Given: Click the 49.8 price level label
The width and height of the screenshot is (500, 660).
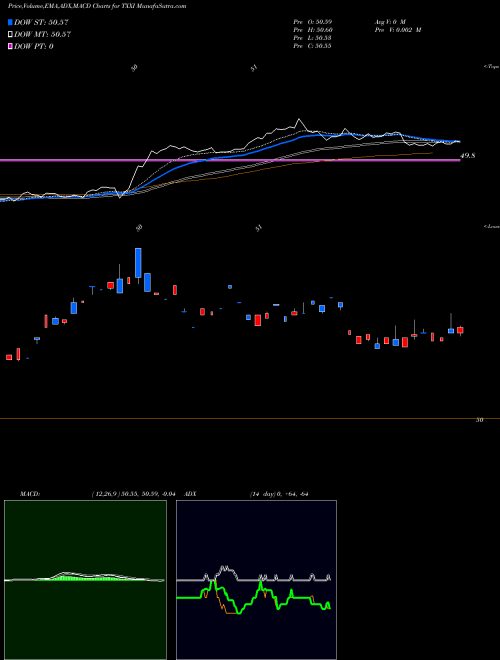Looking at the screenshot, I should [468, 156].
